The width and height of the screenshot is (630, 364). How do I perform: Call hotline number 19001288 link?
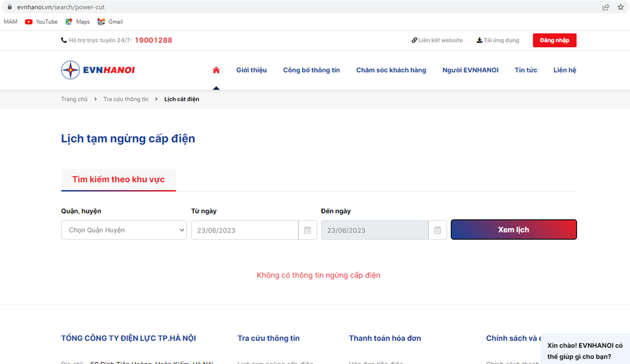[153, 40]
